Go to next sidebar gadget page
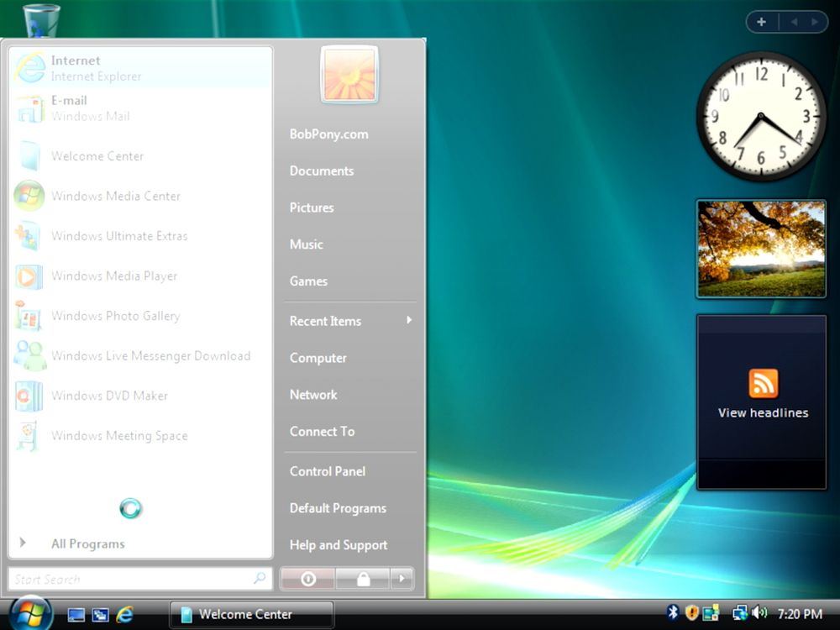The image size is (840, 630). coord(815,22)
